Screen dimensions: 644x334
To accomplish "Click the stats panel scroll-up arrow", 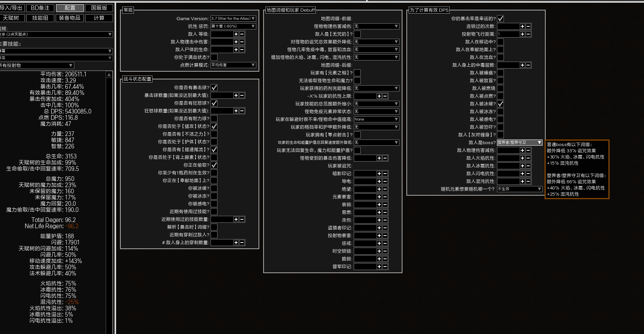I will [x=109, y=74].
